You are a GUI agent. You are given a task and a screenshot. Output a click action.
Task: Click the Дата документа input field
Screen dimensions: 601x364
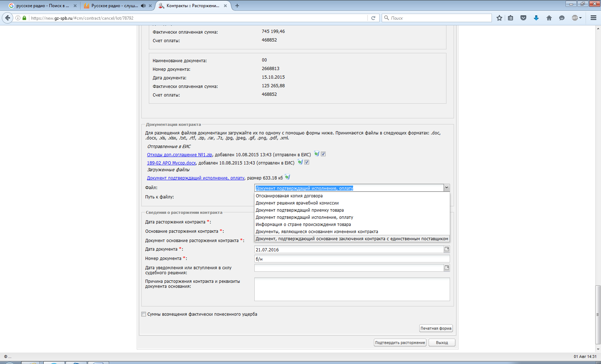[349, 250]
